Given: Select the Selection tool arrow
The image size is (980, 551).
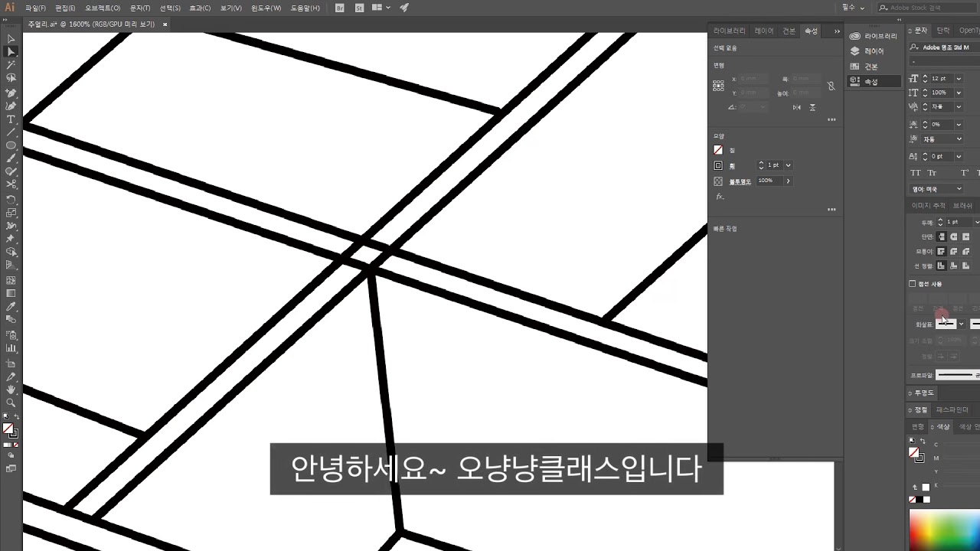Looking at the screenshot, I should (x=11, y=38).
